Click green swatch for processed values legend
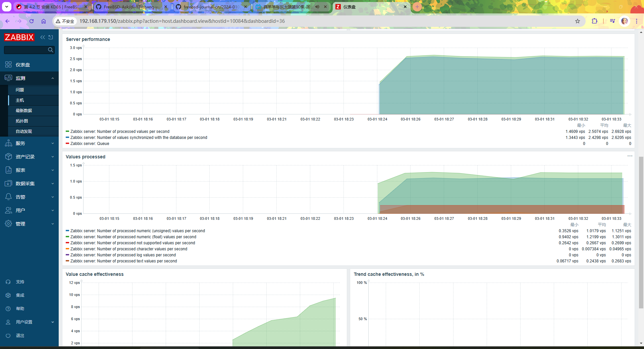 coord(67,132)
